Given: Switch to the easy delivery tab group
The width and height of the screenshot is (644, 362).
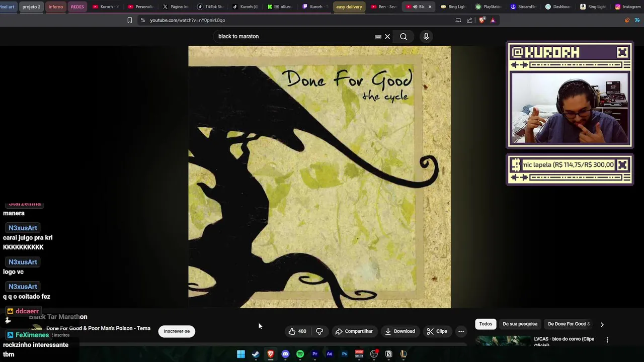Looking at the screenshot, I should [349, 7].
